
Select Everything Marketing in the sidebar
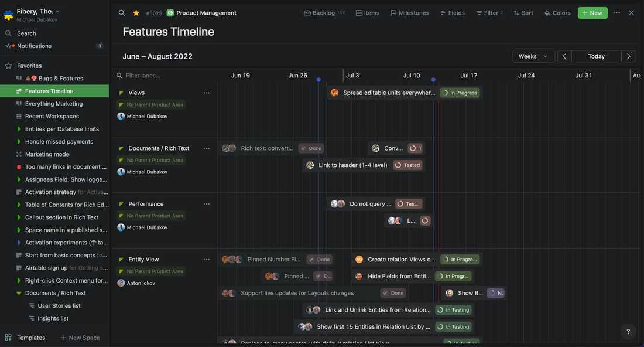click(53, 104)
